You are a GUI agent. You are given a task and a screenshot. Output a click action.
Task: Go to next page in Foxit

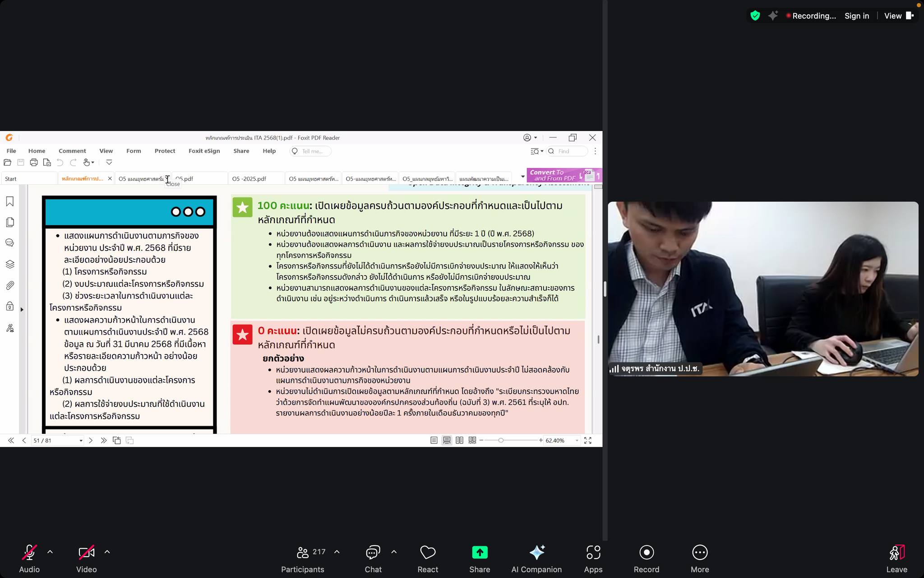[90, 440]
